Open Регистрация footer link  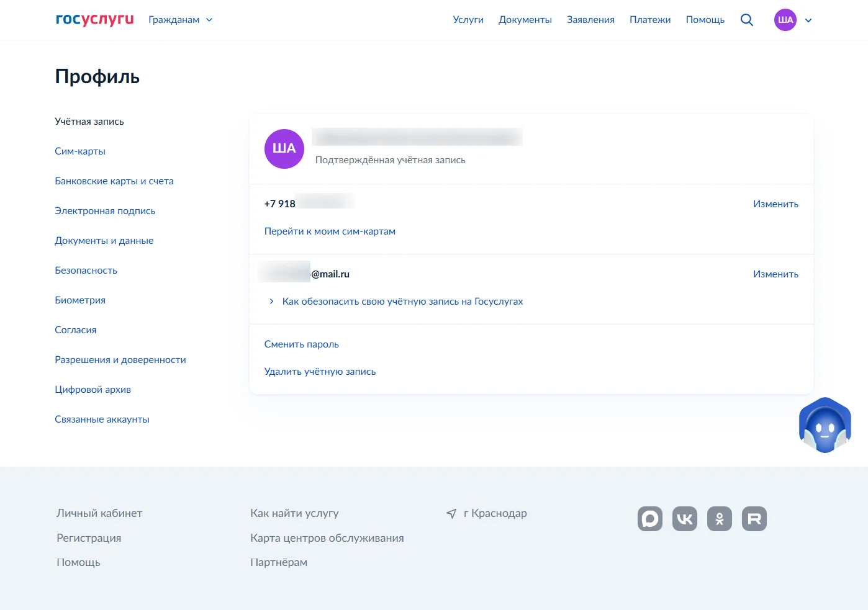pos(89,538)
